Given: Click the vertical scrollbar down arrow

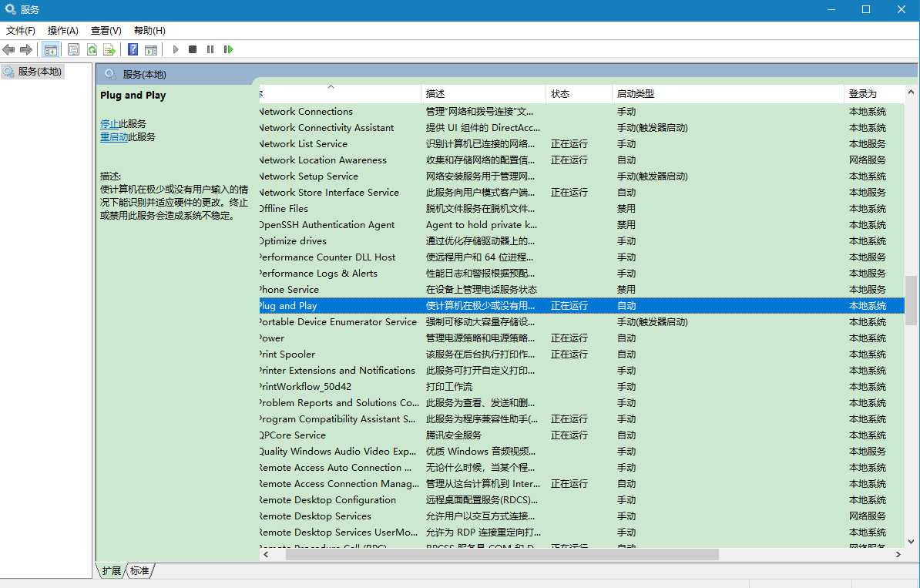Looking at the screenshot, I should (911, 542).
